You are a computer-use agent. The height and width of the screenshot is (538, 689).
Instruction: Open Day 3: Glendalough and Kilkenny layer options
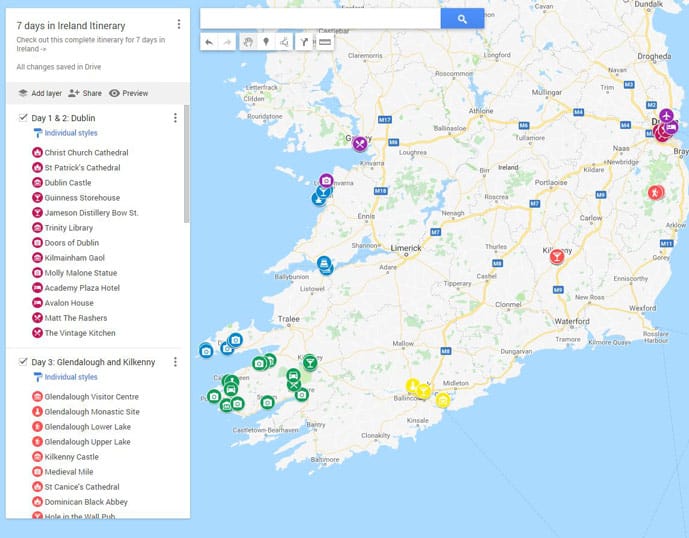point(175,362)
